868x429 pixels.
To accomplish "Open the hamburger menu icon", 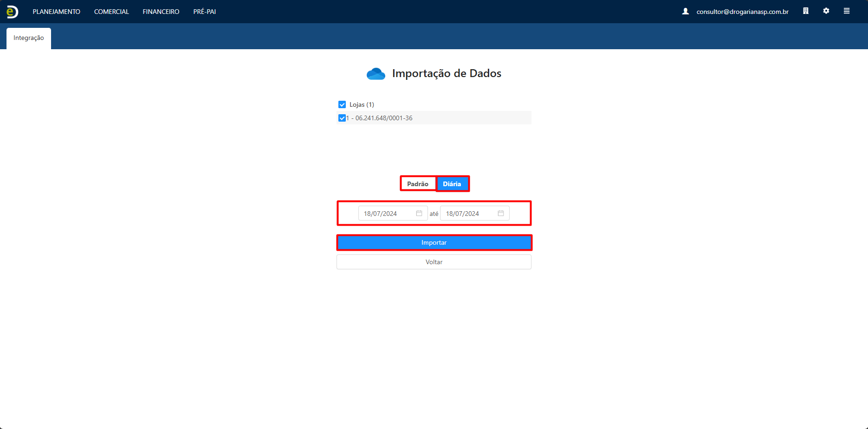I will pos(847,11).
